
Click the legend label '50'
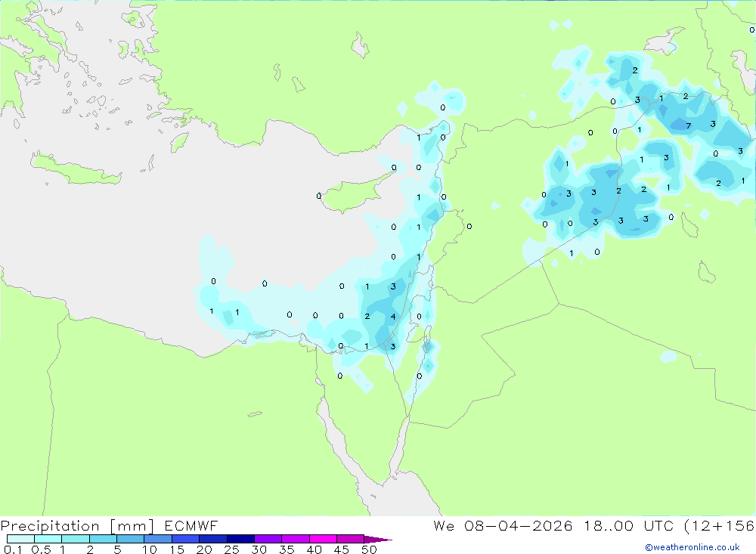[x=370, y=549]
